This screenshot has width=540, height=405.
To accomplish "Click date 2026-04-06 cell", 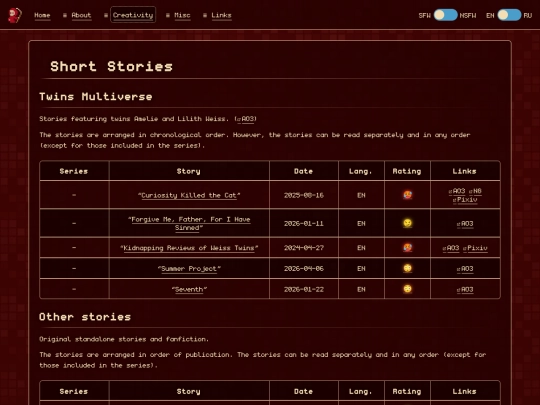I will (304, 269).
